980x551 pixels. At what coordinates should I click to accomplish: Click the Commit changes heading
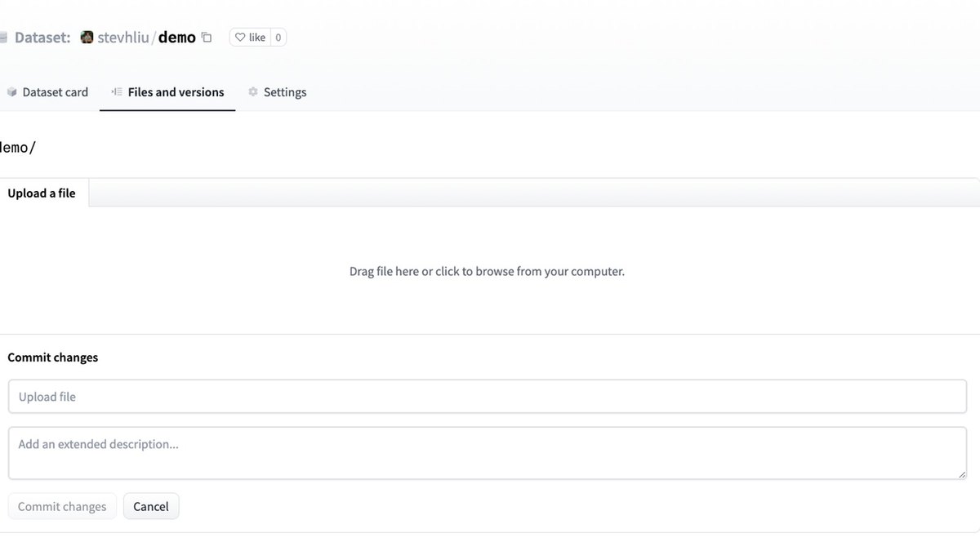pos(53,358)
